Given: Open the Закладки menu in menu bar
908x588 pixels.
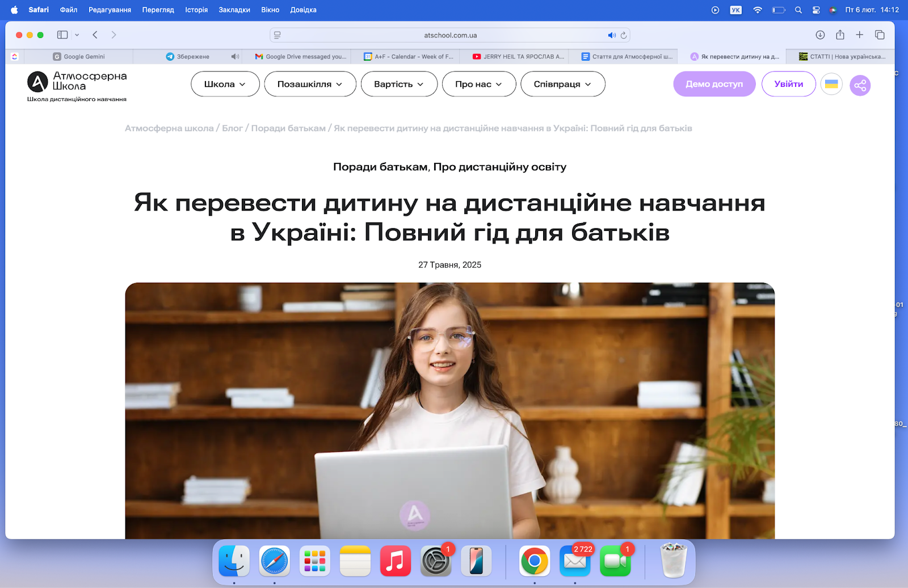Looking at the screenshot, I should tap(234, 10).
